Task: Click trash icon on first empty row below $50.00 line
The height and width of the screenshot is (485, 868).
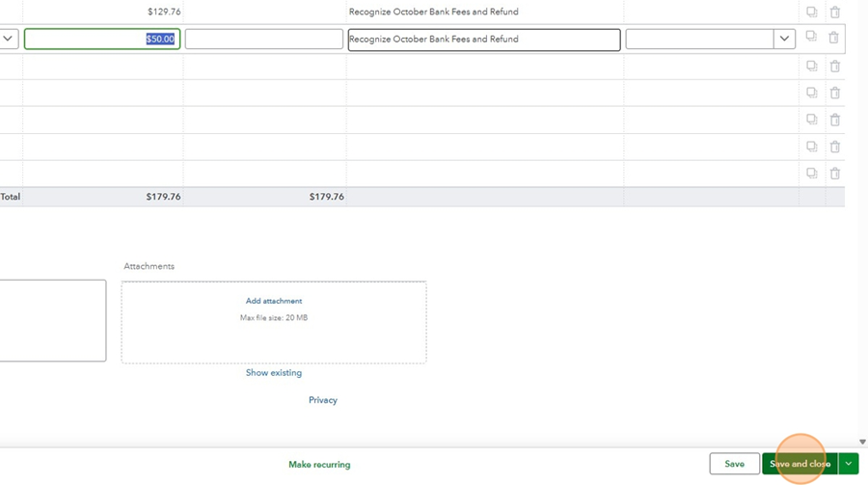Action: 835,67
